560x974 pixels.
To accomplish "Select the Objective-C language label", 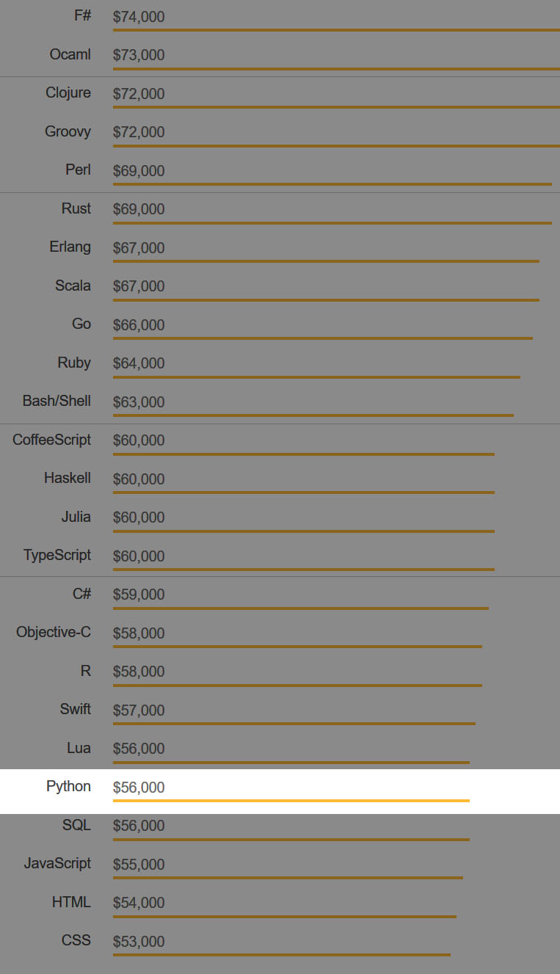I will [54, 632].
